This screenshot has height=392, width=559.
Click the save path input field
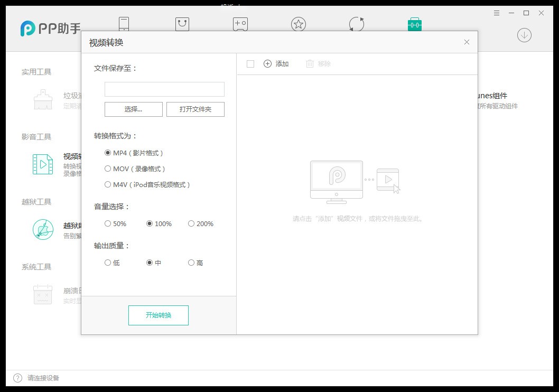[164, 89]
